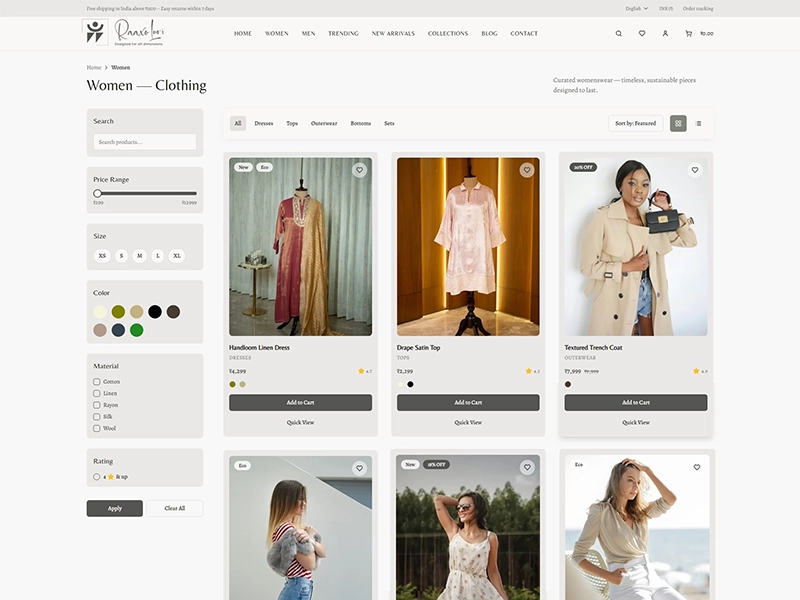Open the shopping cart icon
The width and height of the screenshot is (800, 600).
coord(688,33)
